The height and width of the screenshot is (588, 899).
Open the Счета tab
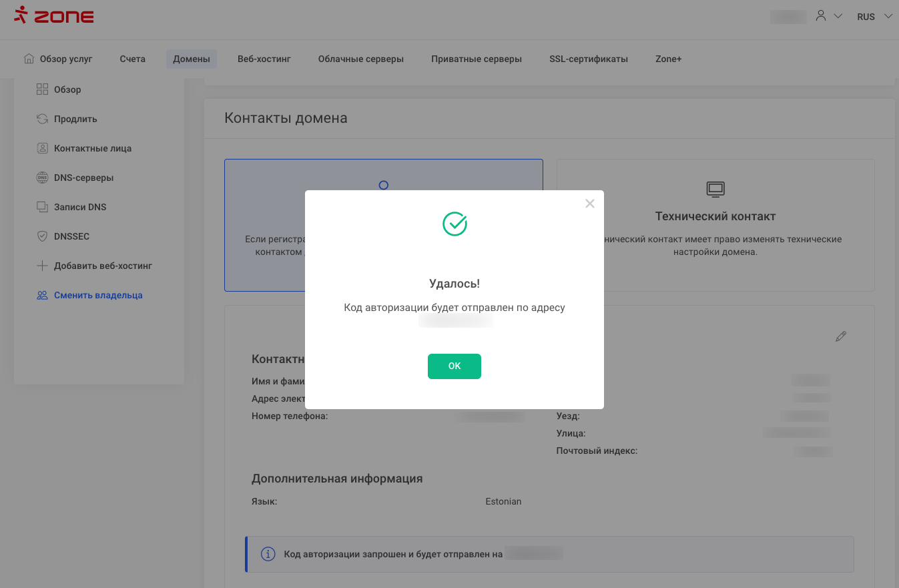click(132, 59)
